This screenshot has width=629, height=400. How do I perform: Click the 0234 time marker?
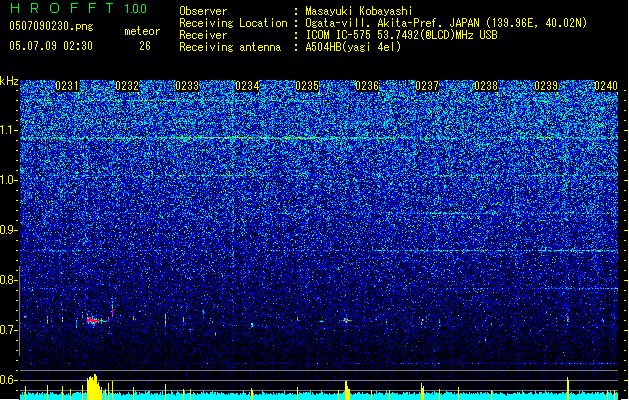247,86
